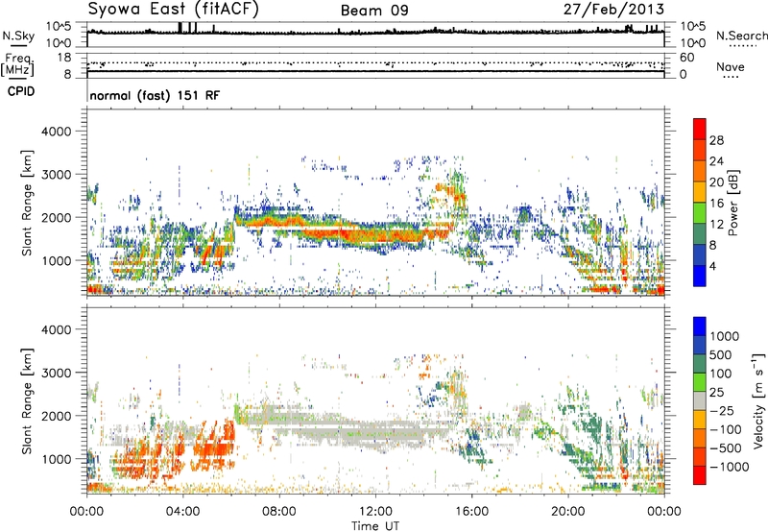This screenshot has width=768, height=532.
Task: Click the '4' label on the power colorbar
Action: coord(712,266)
